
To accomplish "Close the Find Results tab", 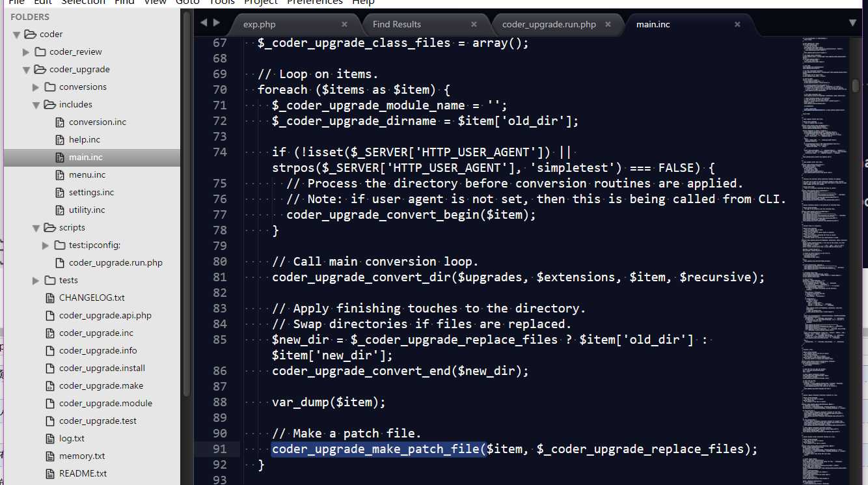I will coord(474,24).
